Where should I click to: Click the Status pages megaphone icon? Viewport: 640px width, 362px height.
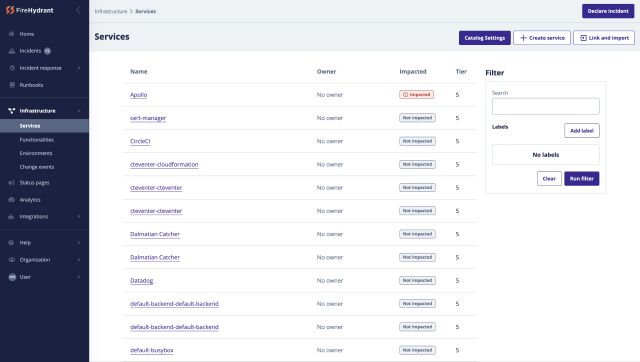coord(11,183)
